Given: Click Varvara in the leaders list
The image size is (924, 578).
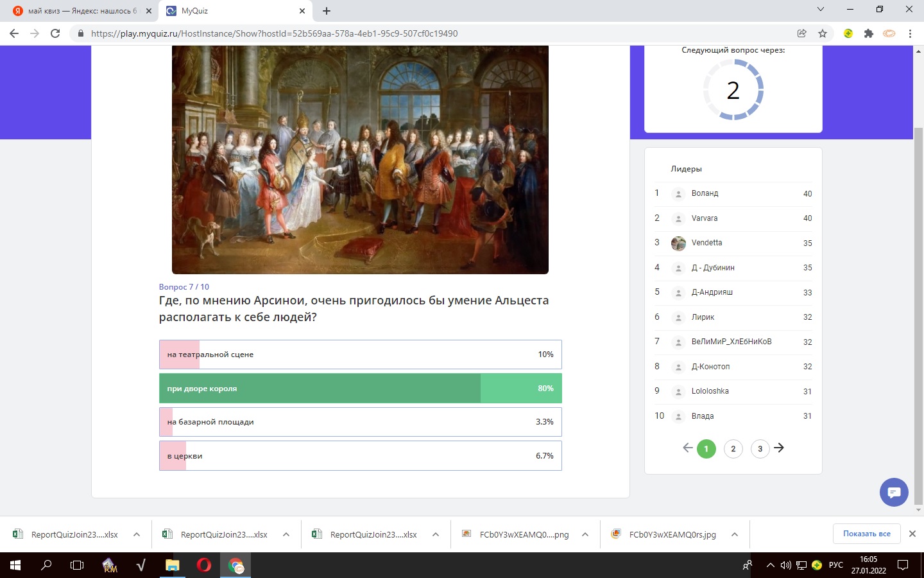Looking at the screenshot, I should 705,218.
